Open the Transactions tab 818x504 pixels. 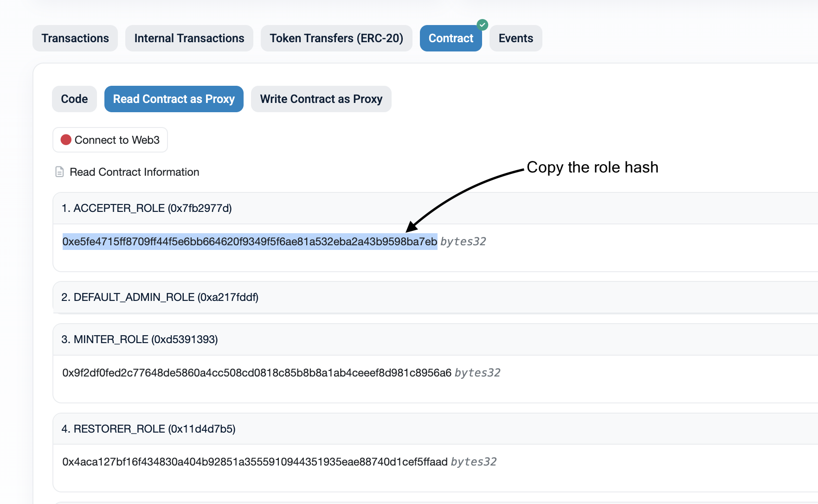[75, 38]
